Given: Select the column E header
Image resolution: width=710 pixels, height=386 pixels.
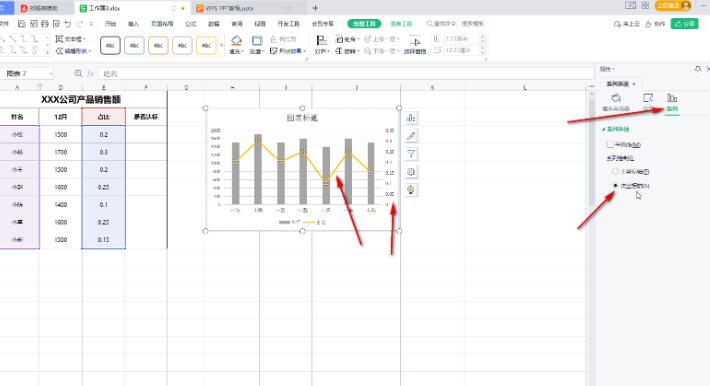Looking at the screenshot, I should coord(104,87).
